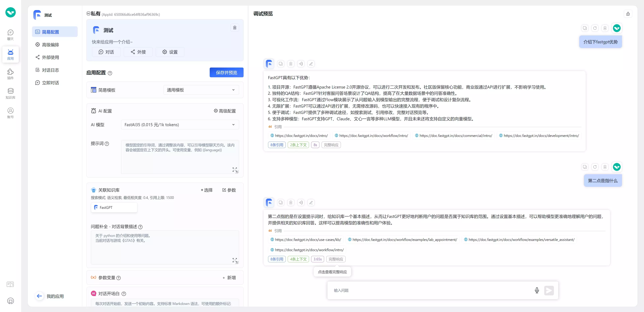Copy the first AI response text

tap(280, 64)
